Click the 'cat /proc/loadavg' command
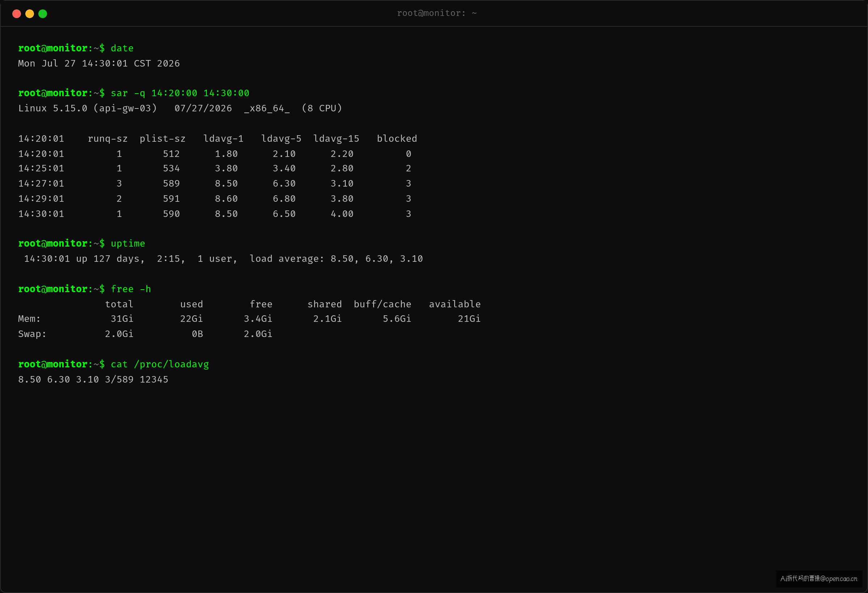Image resolution: width=868 pixels, height=593 pixels. tap(160, 364)
